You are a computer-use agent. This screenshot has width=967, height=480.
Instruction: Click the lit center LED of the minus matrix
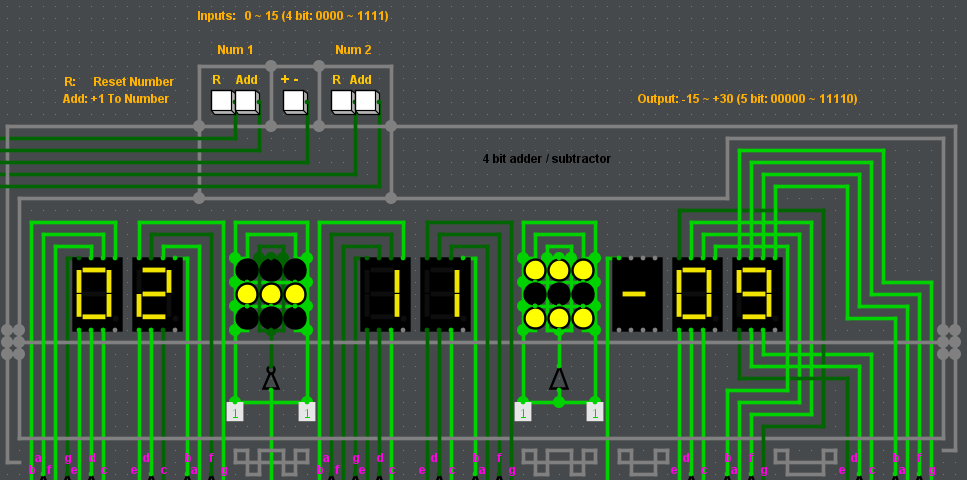[271, 294]
